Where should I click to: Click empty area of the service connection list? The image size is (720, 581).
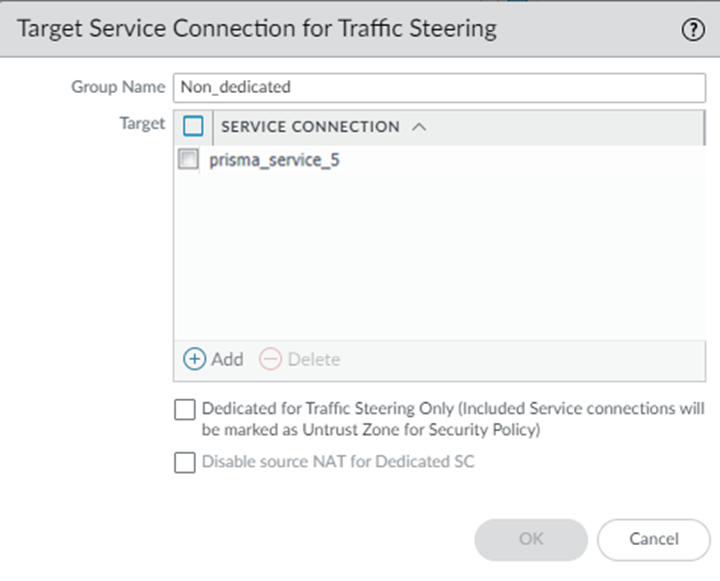(440, 260)
